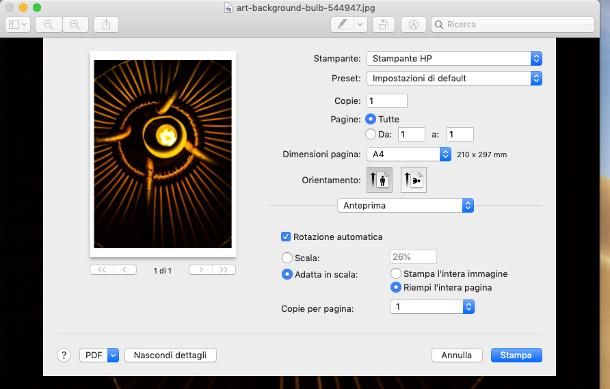Focus the Ricerca search field
The image size is (610, 389).
[x=513, y=25]
